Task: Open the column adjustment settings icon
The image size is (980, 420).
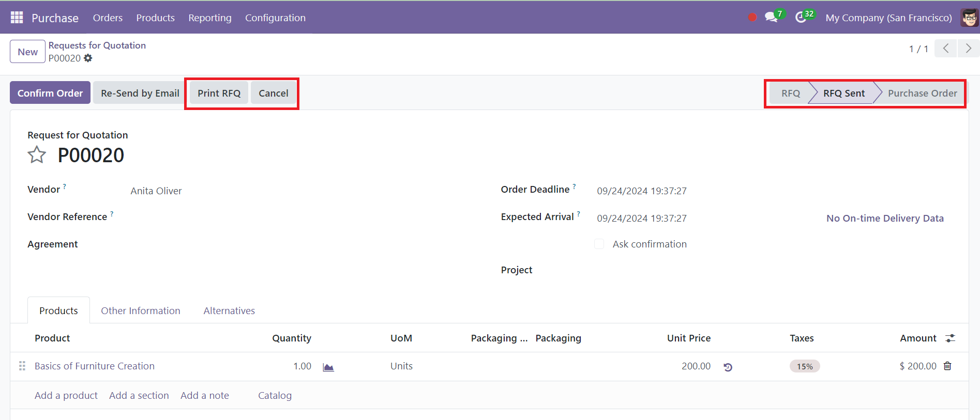Action: [x=950, y=338]
